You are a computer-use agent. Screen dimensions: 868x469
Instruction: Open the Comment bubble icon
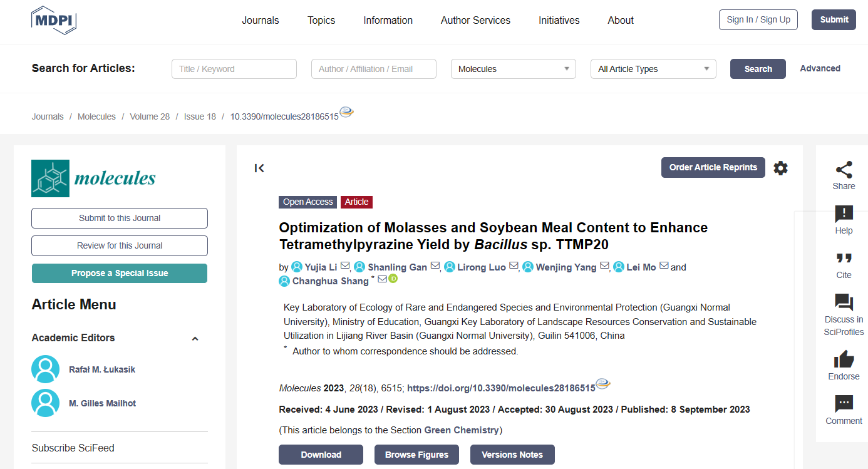tap(844, 404)
